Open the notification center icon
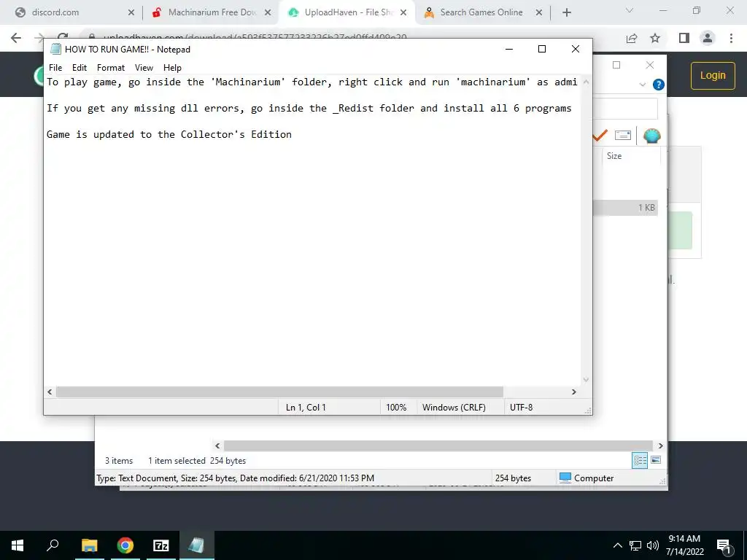747x560 pixels. click(724, 546)
